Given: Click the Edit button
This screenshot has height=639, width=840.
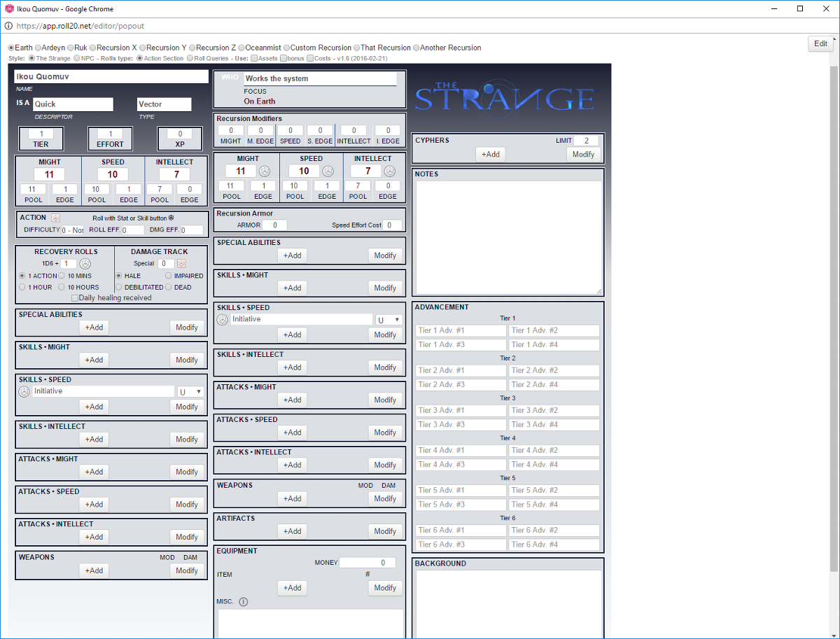Looking at the screenshot, I should coord(820,43).
